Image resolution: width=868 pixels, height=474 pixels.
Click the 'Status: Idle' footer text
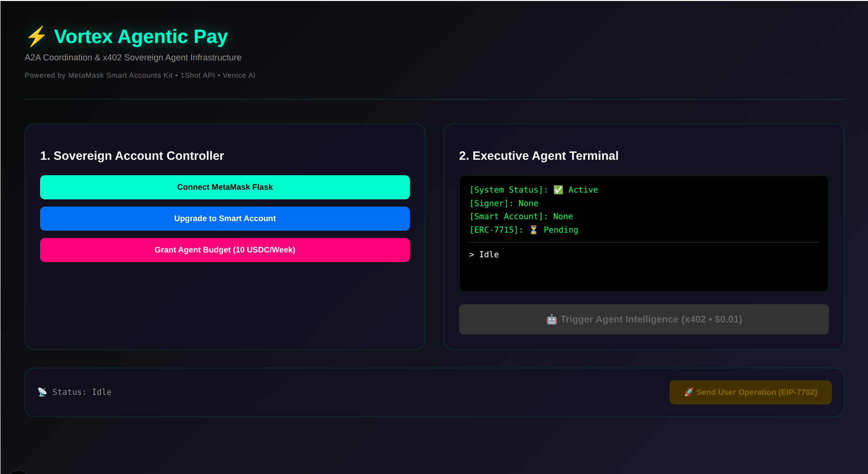pyautogui.click(x=82, y=392)
